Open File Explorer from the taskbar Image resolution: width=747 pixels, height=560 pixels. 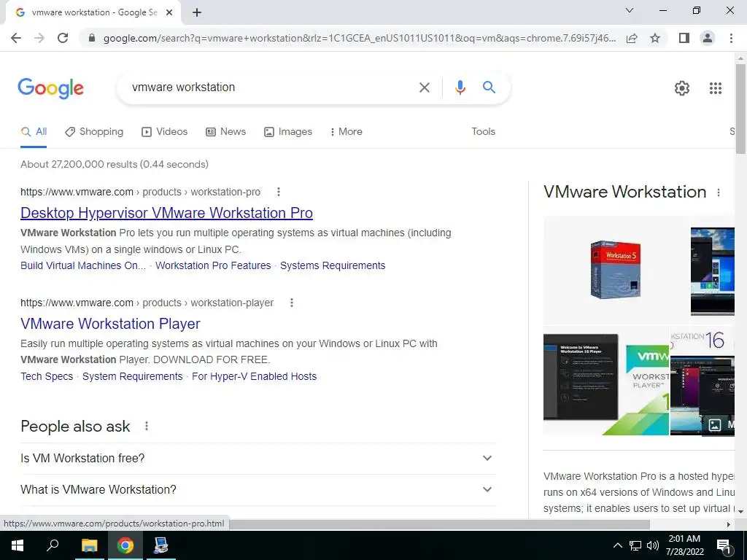[x=89, y=545]
